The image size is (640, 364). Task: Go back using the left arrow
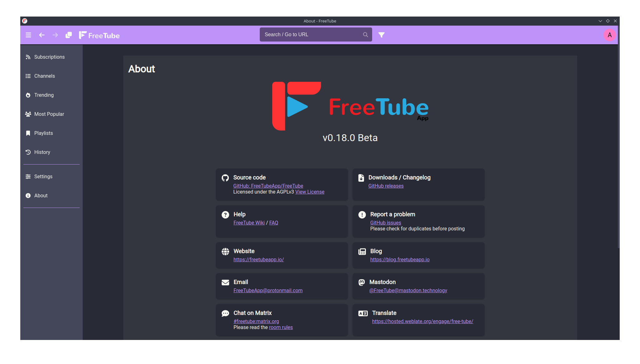[42, 35]
